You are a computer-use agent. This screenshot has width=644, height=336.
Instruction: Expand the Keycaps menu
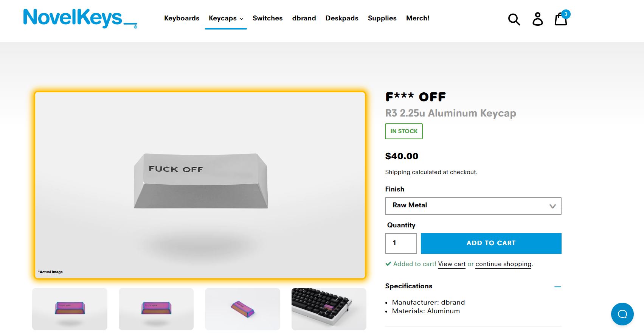(x=226, y=18)
